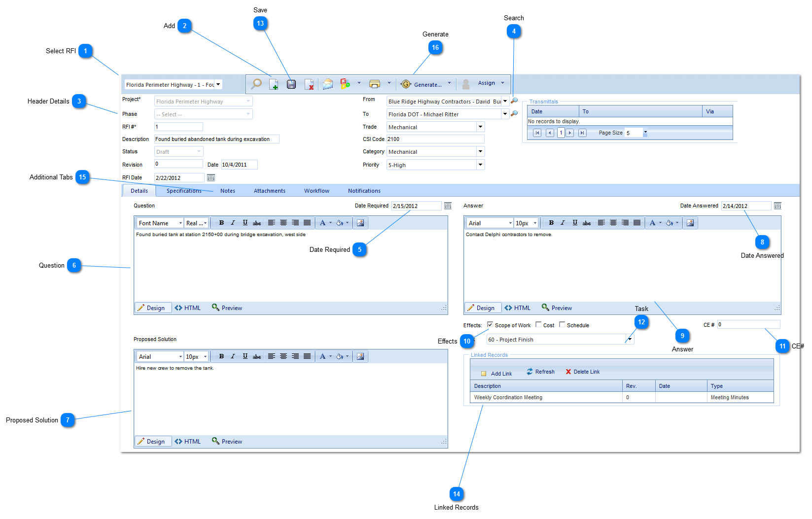Toggle Italic in the Question editor
This screenshot has width=812, height=519.
click(233, 223)
